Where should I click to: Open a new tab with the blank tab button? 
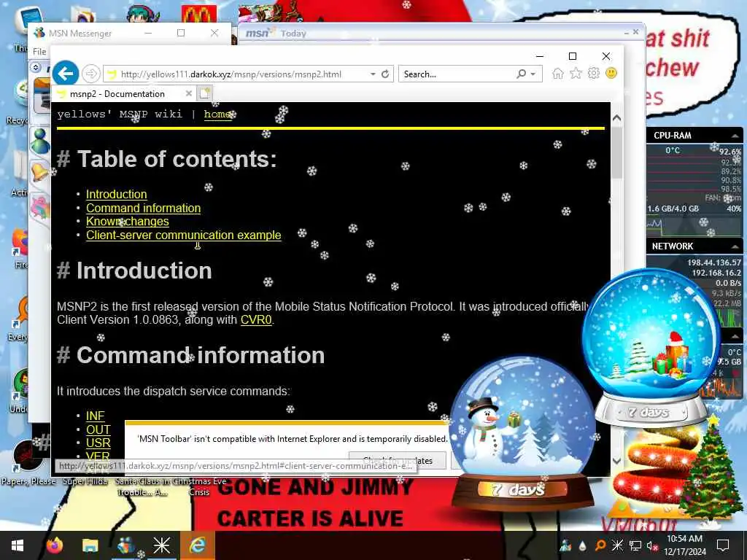pyautogui.click(x=204, y=93)
